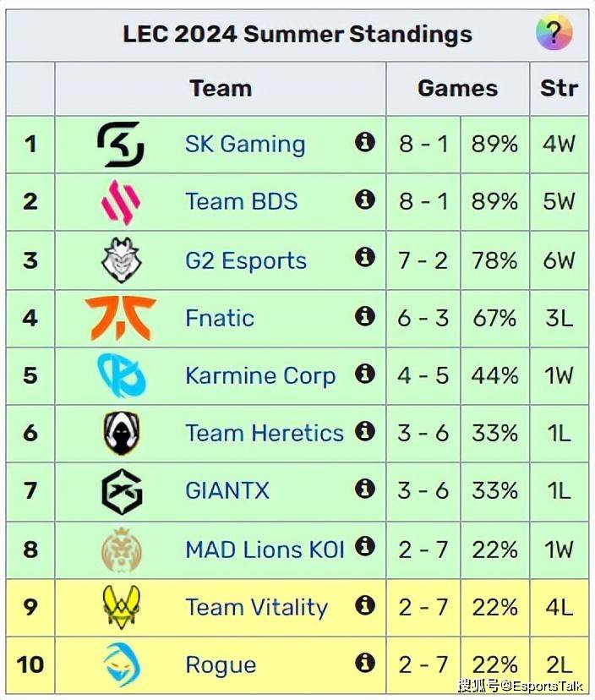
Task: Click the Team BDS pink logo
Action: click(x=121, y=202)
